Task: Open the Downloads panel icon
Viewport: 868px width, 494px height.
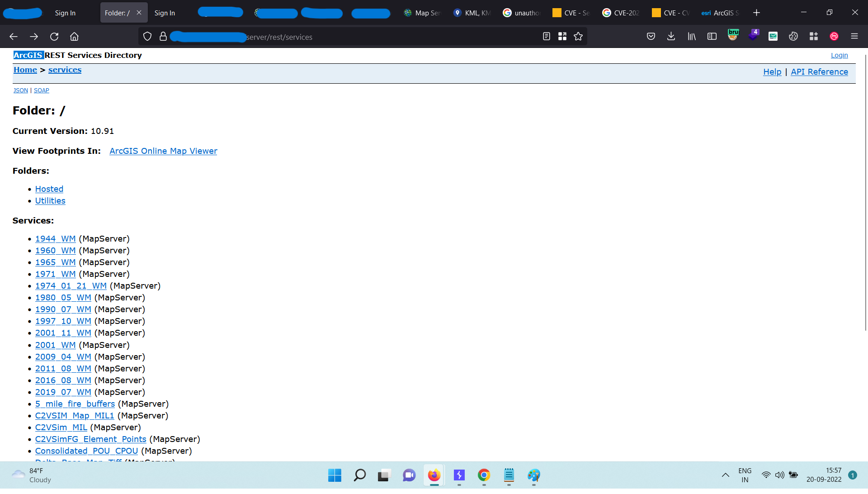Action: tap(671, 37)
